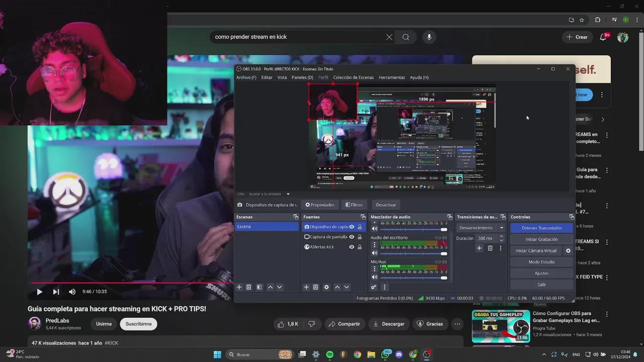644x362 pixels.
Task: Pop out the Fuentes dock
Action: 363,217
